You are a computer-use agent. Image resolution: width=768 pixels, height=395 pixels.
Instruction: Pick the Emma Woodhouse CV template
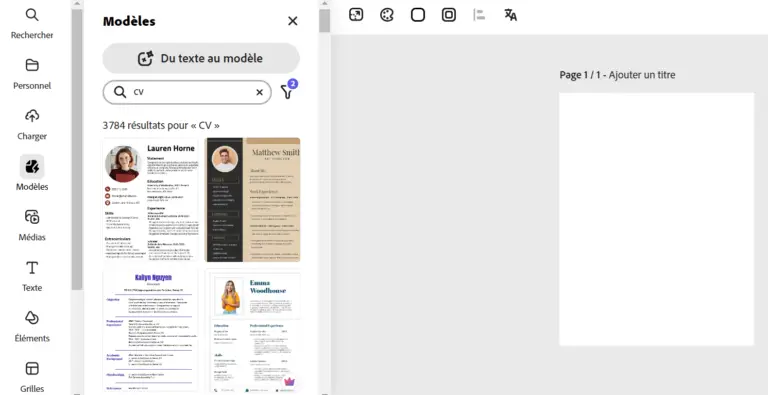[x=252, y=331]
